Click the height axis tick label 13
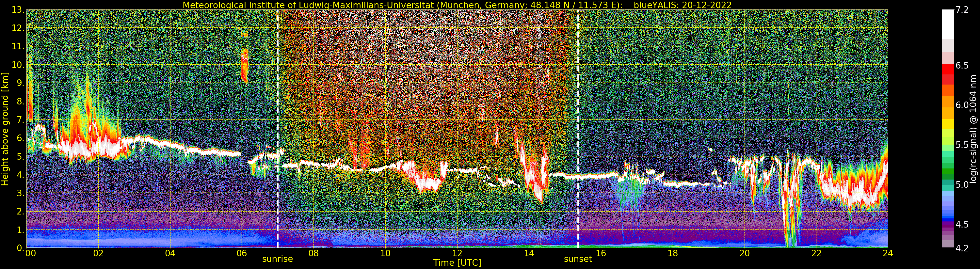980x269 pixels. click(x=18, y=10)
